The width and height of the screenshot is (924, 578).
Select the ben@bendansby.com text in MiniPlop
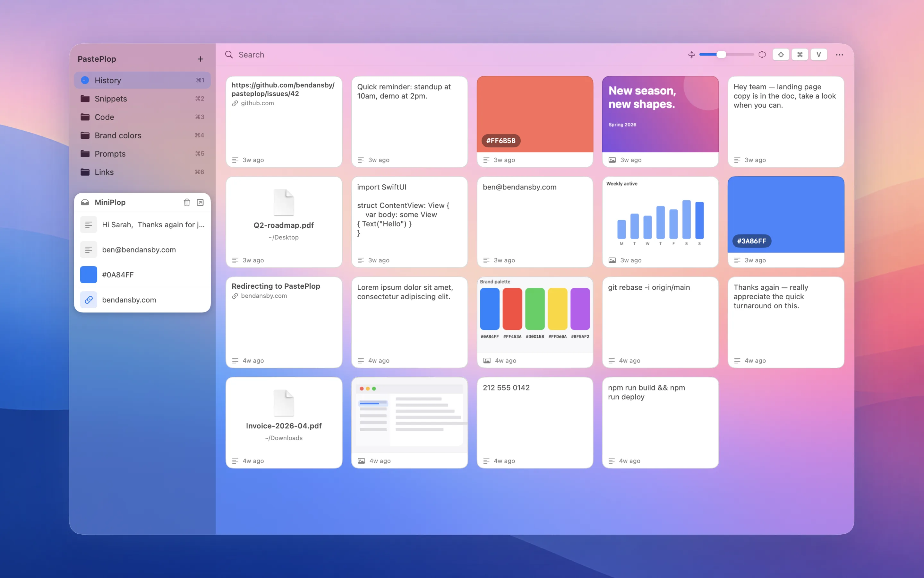click(139, 250)
